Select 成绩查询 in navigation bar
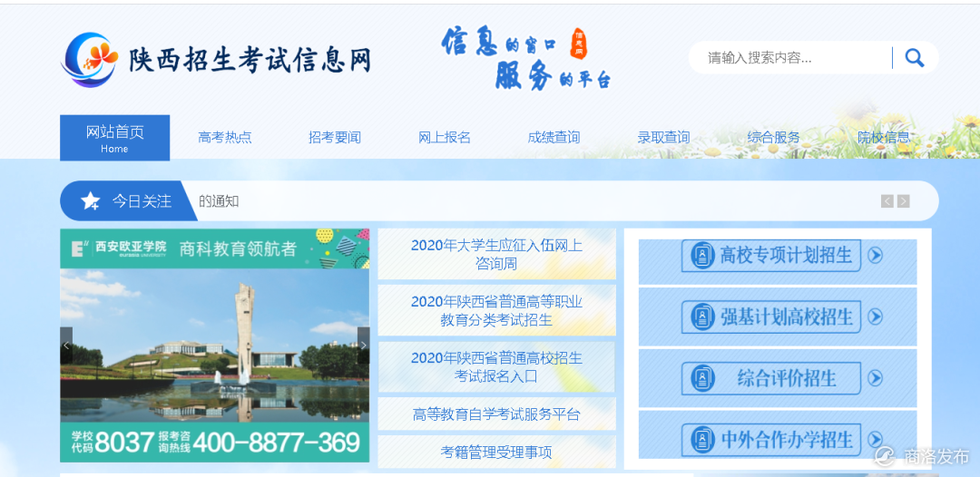Image resolution: width=980 pixels, height=477 pixels. click(554, 137)
